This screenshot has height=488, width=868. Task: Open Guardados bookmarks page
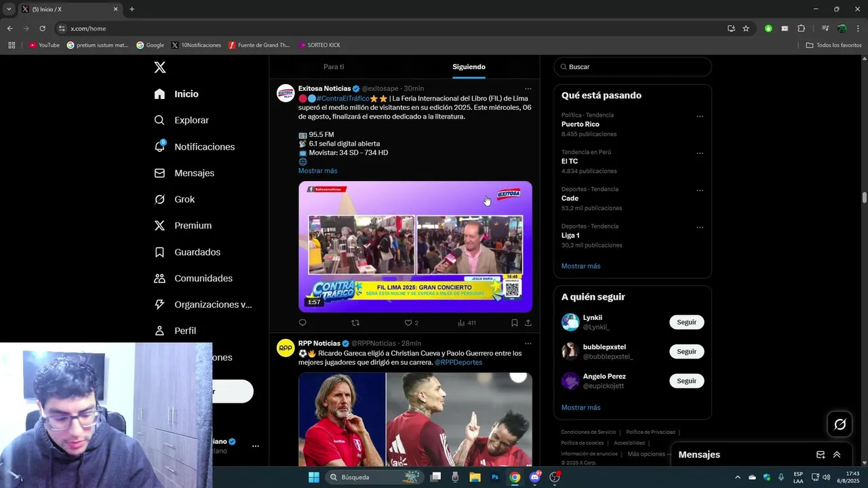(187, 252)
